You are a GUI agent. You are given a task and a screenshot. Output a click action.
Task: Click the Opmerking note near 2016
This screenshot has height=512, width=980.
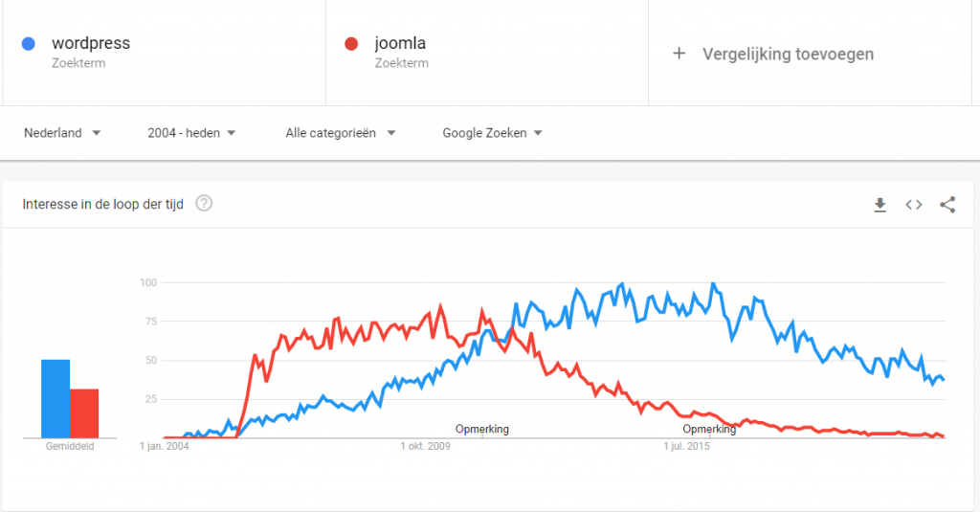tap(709, 430)
